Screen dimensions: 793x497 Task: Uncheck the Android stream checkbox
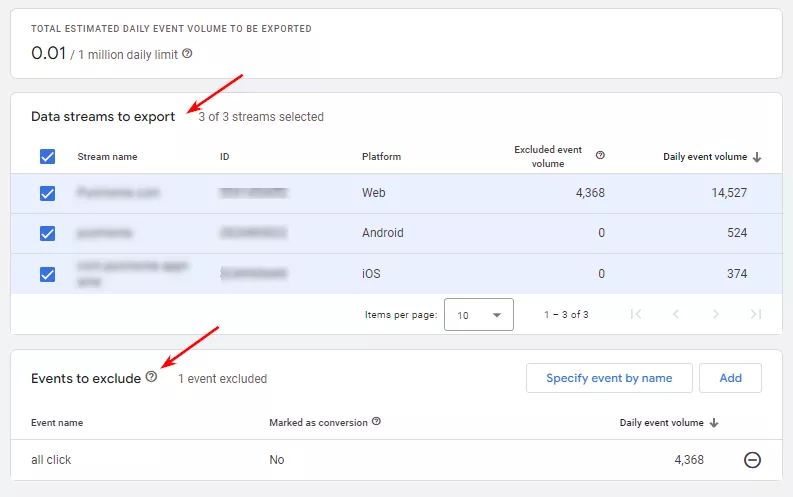(x=48, y=234)
